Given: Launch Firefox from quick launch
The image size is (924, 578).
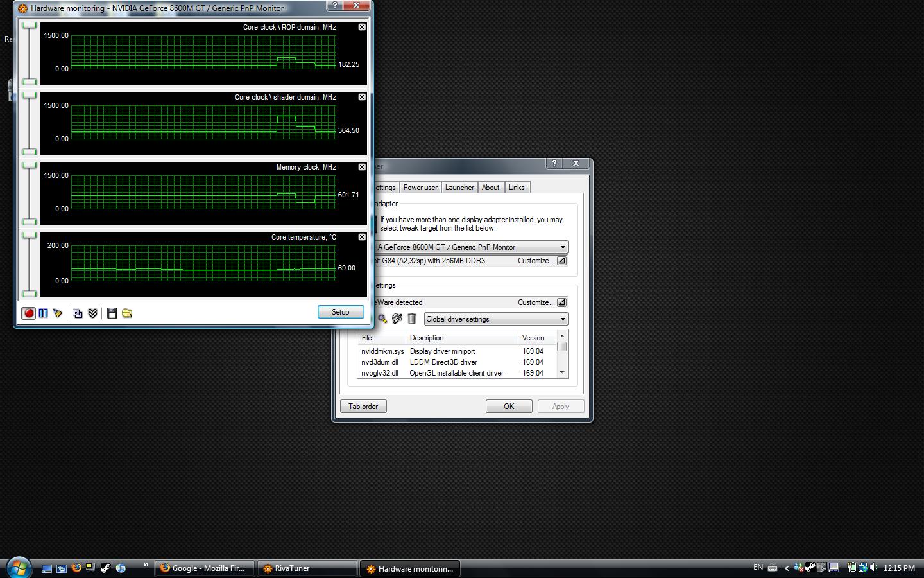Looking at the screenshot, I should [x=76, y=568].
